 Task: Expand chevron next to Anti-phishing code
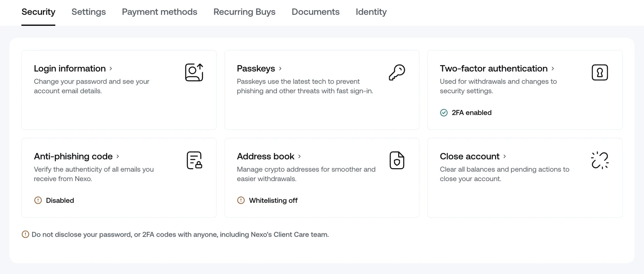pos(118,157)
